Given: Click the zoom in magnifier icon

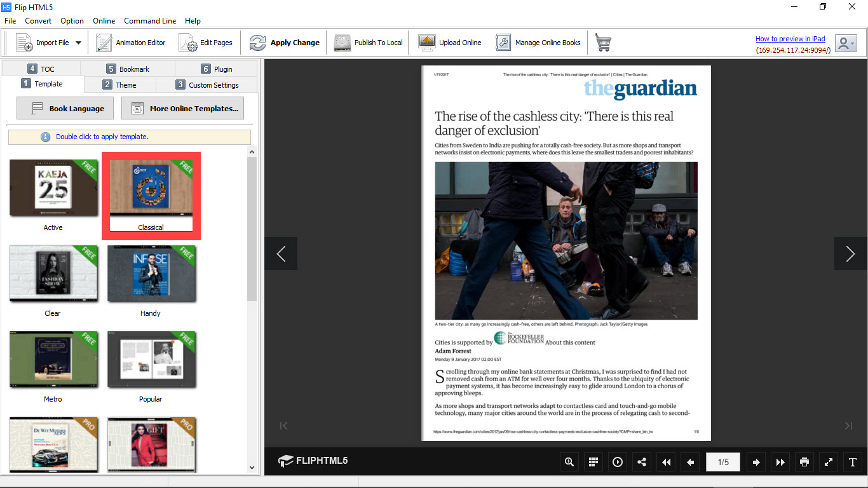Looking at the screenshot, I should point(569,462).
